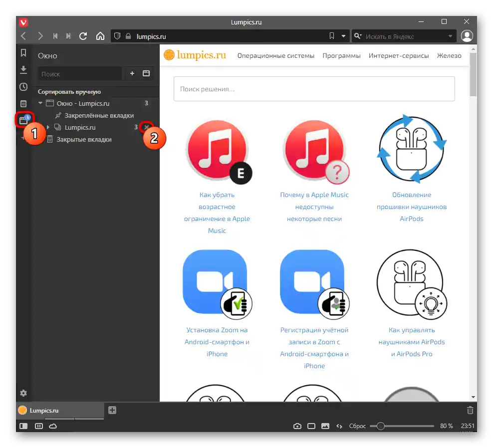Select 'Закрытые вкладки' in the window panel
This screenshot has height=448, width=493.
coord(84,139)
